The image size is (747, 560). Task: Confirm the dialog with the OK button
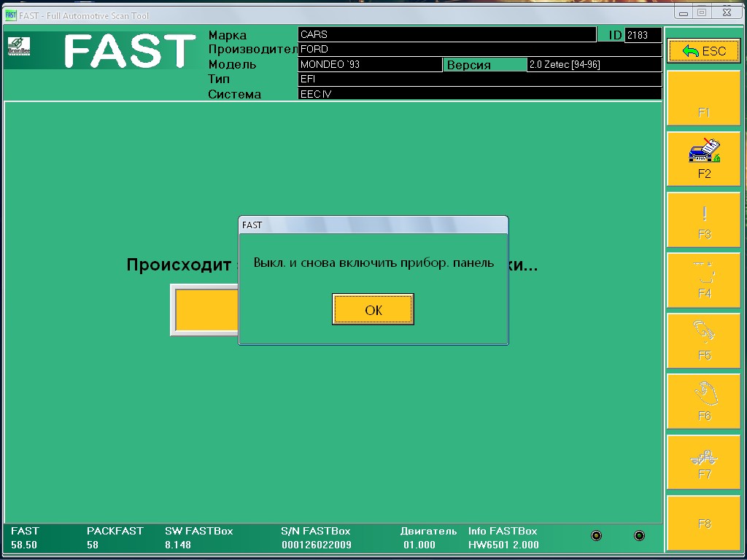coord(373,309)
